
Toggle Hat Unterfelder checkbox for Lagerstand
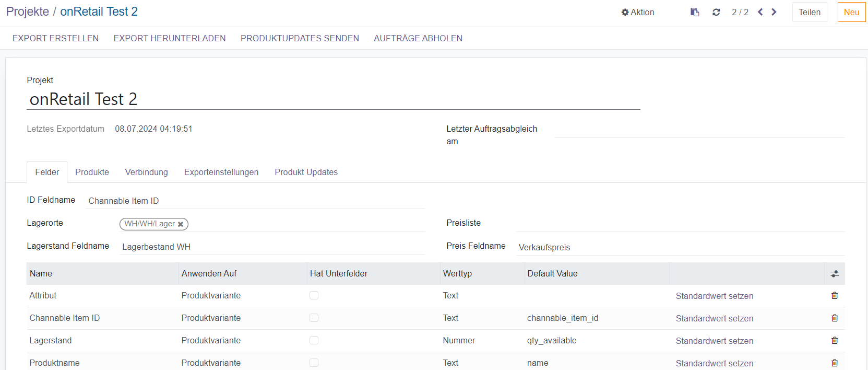pyautogui.click(x=314, y=341)
